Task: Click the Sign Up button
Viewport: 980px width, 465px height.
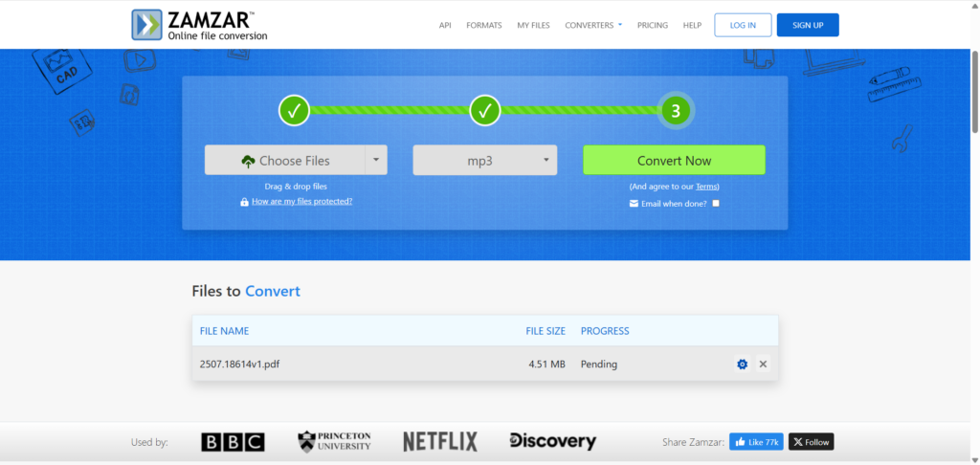Action: point(808,25)
